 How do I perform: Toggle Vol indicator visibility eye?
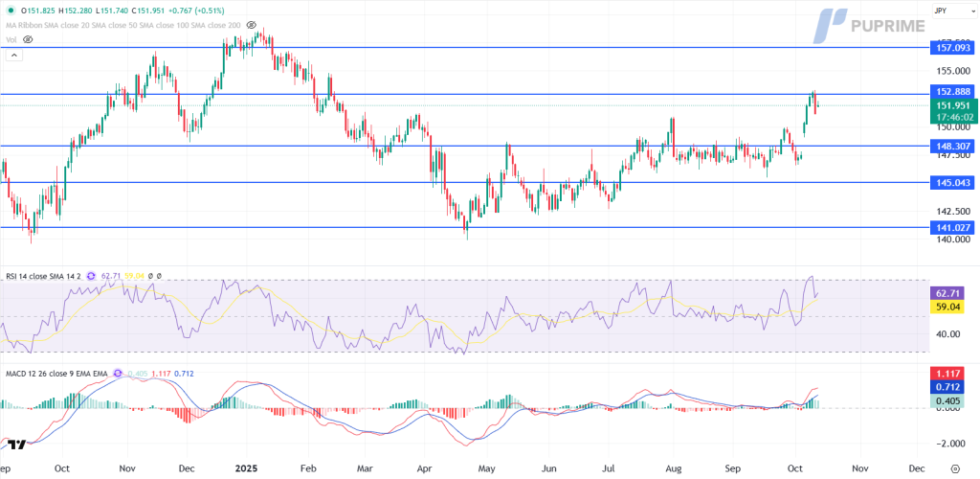click(x=28, y=39)
